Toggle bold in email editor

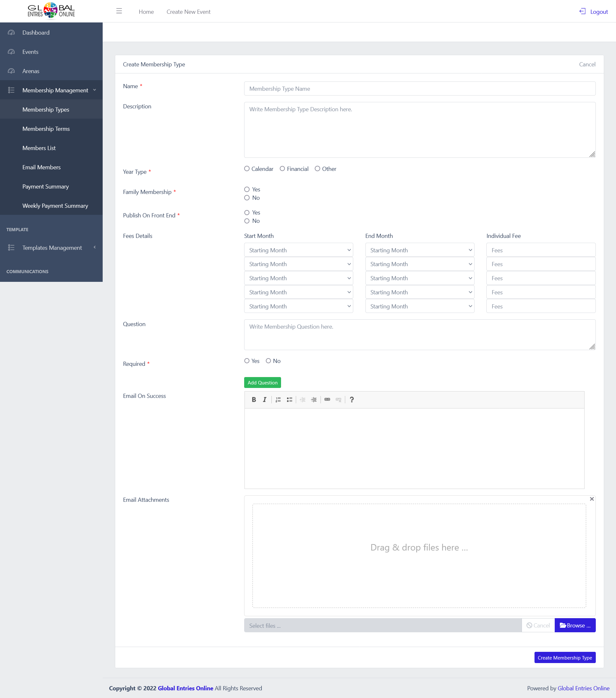tap(254, 399)
